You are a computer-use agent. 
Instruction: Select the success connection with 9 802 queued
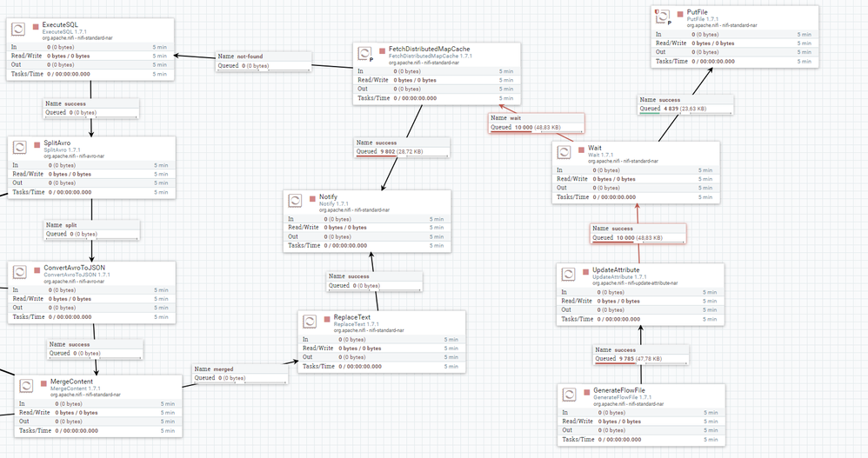point(403,147)
